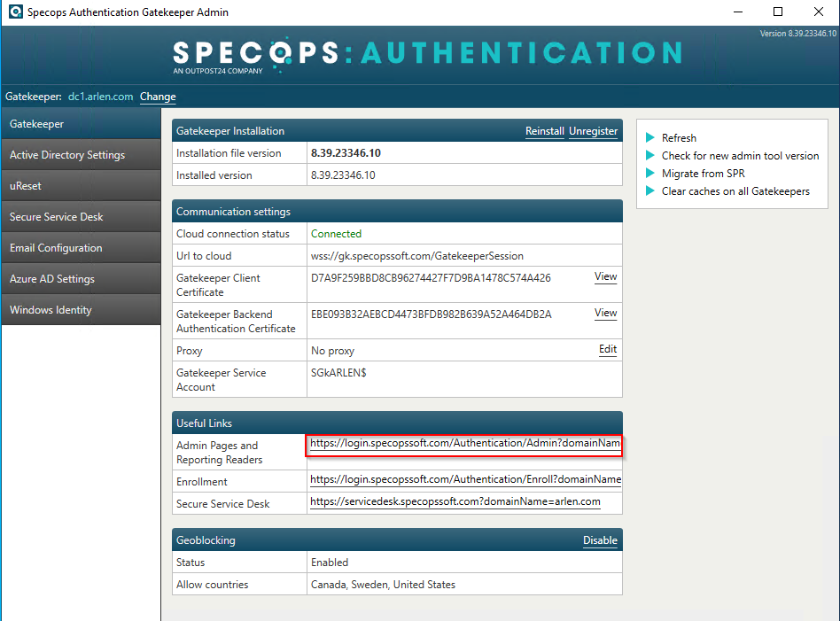Click Version 8.39.23346.10 text in banner
The width and height of the screenshot is (840, 621).
pos(797,33)
